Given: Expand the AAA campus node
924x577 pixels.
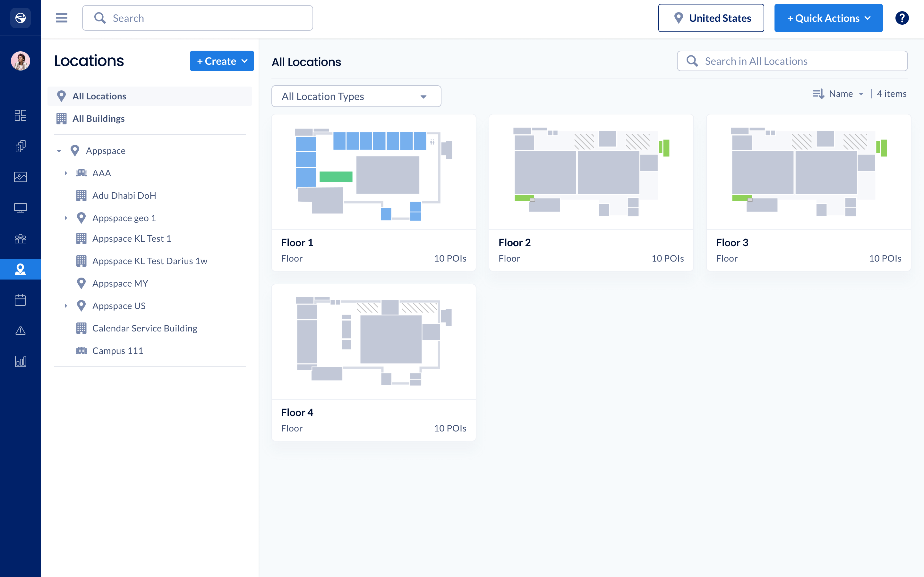Looking at the screenshot, I should [66, 173].
